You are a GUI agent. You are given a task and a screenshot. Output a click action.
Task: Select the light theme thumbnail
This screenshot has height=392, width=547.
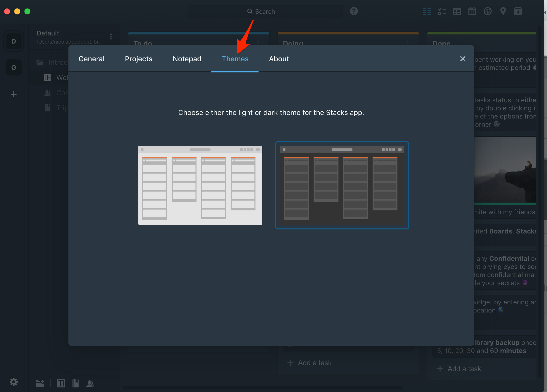pyautogui.click(x=200, y=185)
